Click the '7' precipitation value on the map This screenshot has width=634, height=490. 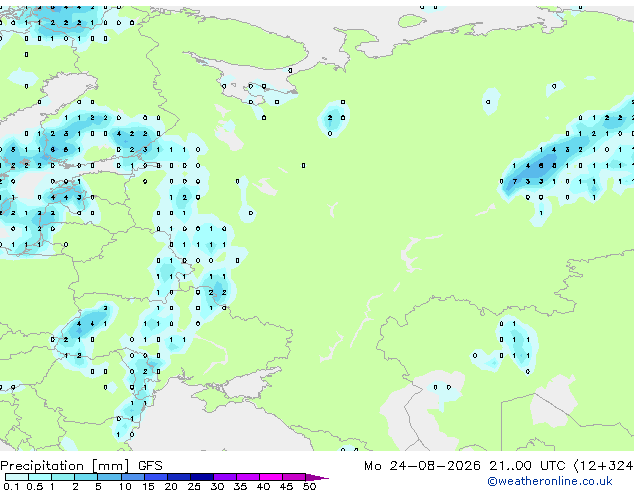pos(515,182)
